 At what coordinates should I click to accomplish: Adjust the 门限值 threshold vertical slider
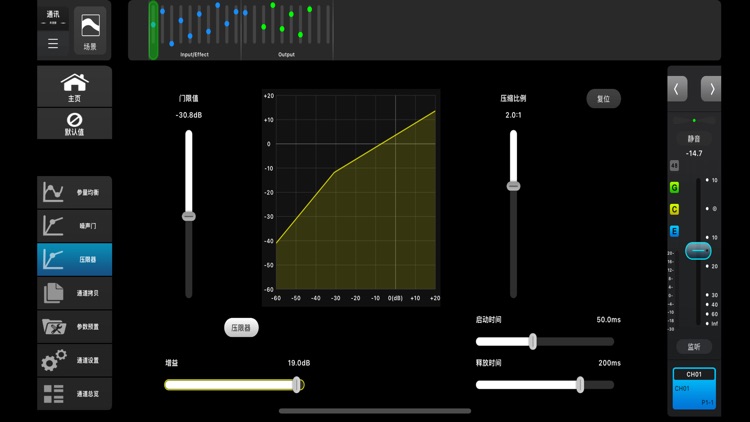189,216
